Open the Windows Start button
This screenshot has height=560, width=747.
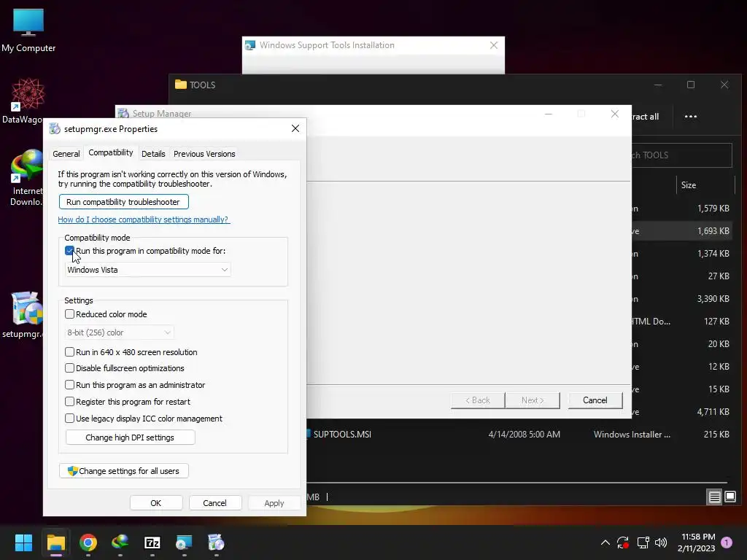pos(23,542)
